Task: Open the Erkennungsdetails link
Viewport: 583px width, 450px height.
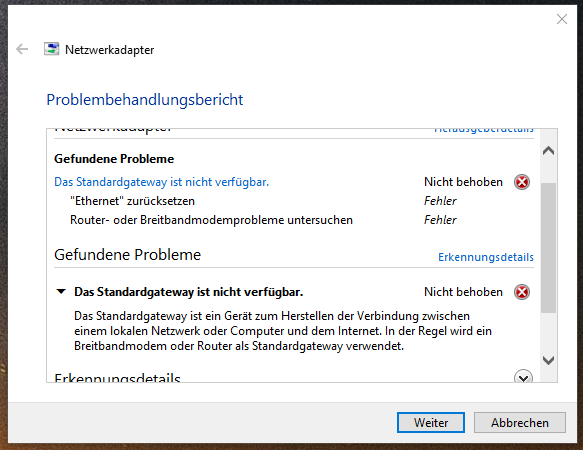Action: tap(486, 257)
